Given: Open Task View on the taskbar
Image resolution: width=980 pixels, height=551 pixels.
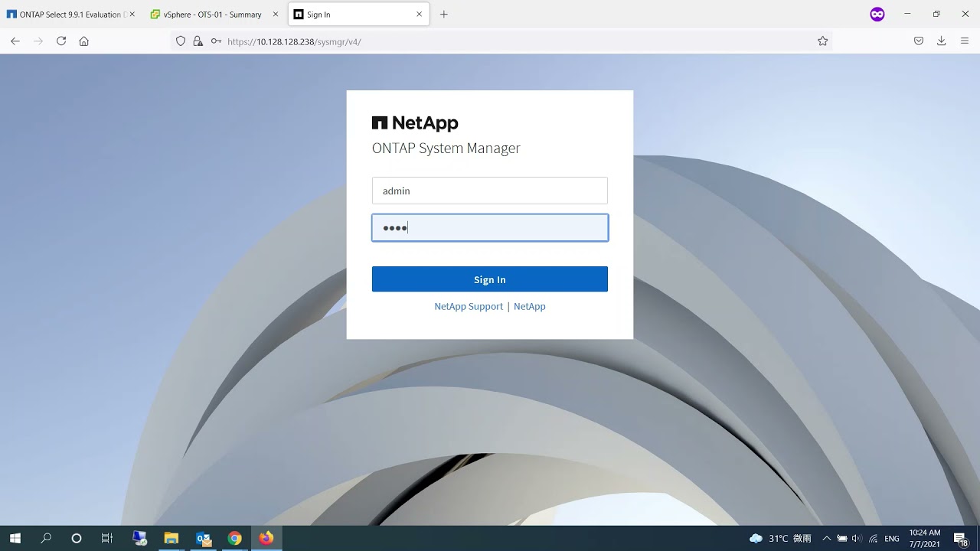Looking at the screenshot, I should click(107, 539).
